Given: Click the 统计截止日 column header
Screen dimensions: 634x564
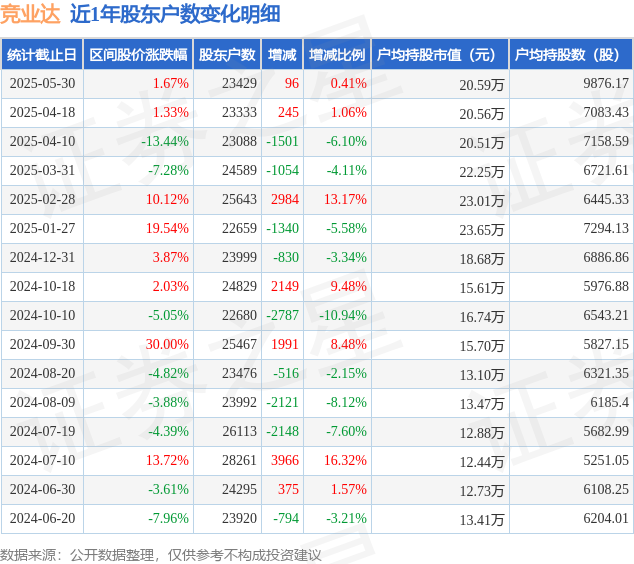Looking at the screenshot, I should [42, 55].
